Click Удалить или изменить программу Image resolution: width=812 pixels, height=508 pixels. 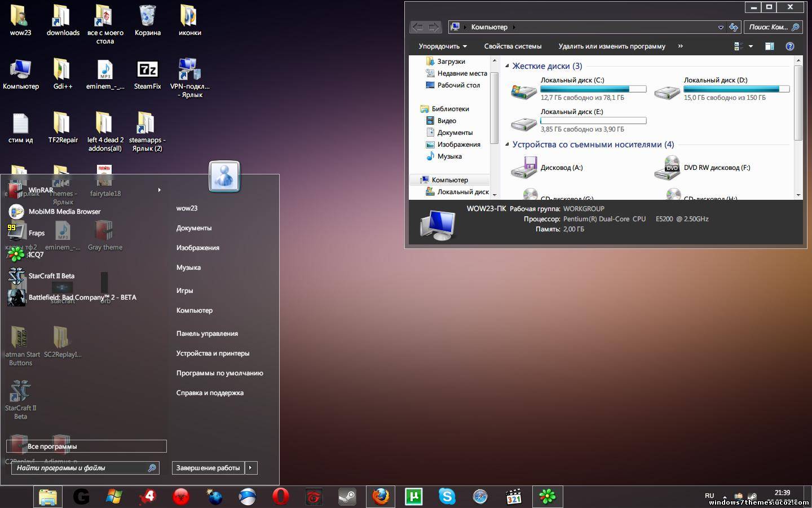tap(612, 46)
